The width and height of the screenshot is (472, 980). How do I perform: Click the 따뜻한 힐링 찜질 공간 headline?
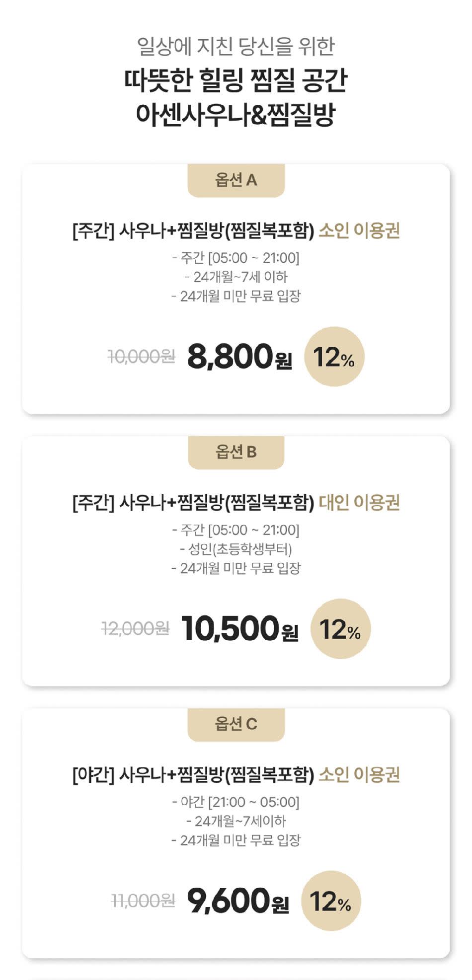(x=236, y=80)
